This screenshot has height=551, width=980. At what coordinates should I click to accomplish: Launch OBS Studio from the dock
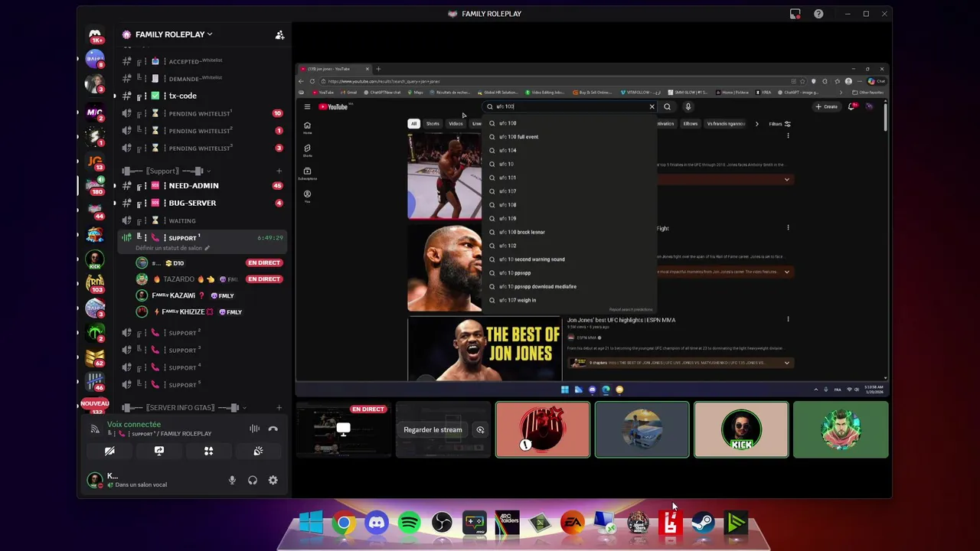click(442, 523)
